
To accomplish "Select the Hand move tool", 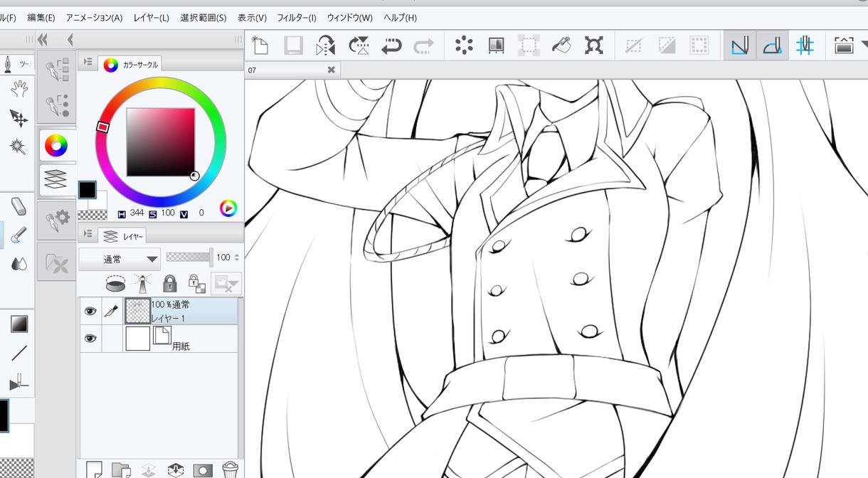I will (x=18, y=89).
